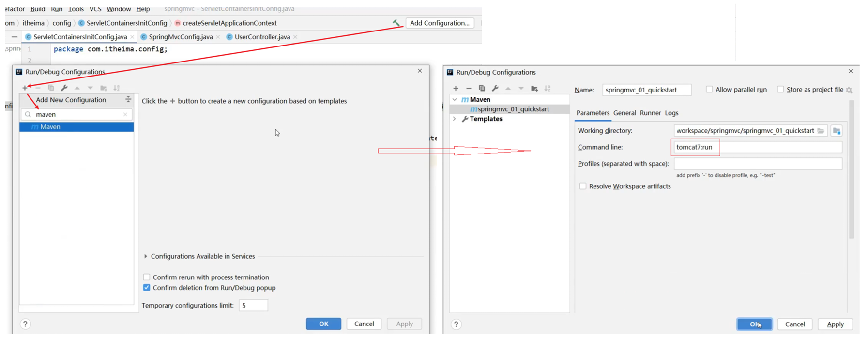
Task: Click gear icon next to Store as project file
Action: point(849,90)
